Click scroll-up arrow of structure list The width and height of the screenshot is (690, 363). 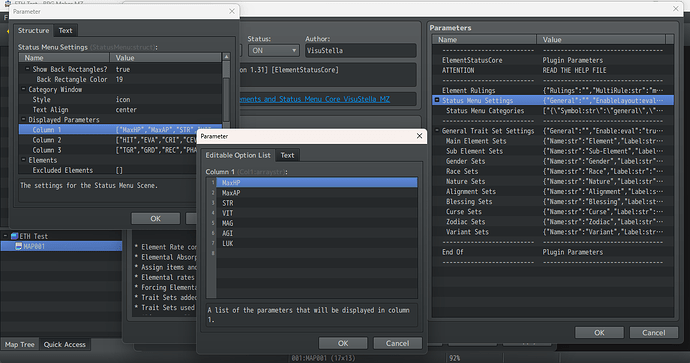pyautogui.click(x=226, y=56)
